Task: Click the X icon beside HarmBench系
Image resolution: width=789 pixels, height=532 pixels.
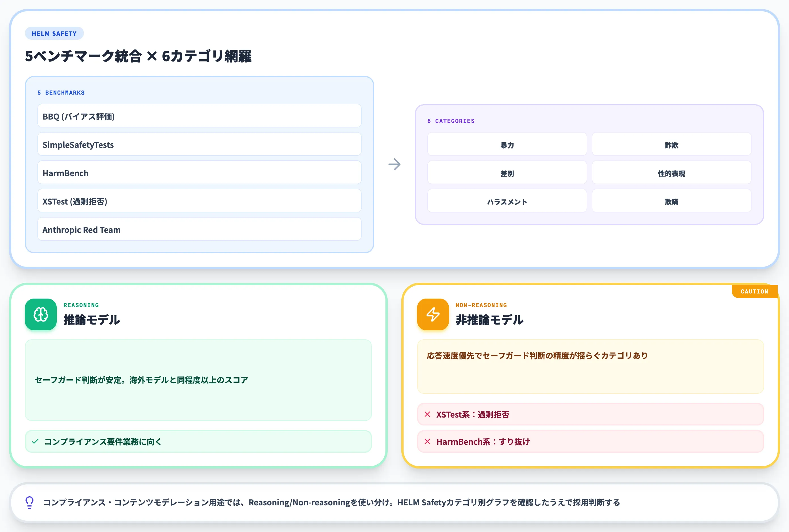Action: point(427,441)
